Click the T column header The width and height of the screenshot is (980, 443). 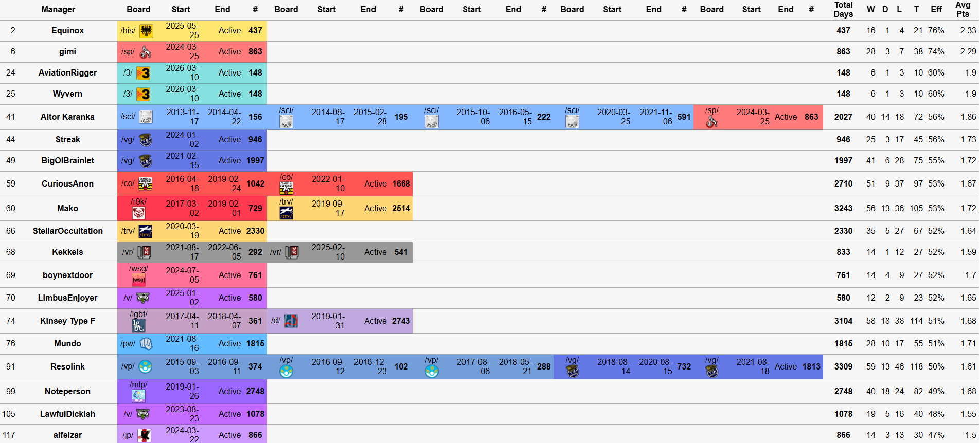[x=916, y=10]
